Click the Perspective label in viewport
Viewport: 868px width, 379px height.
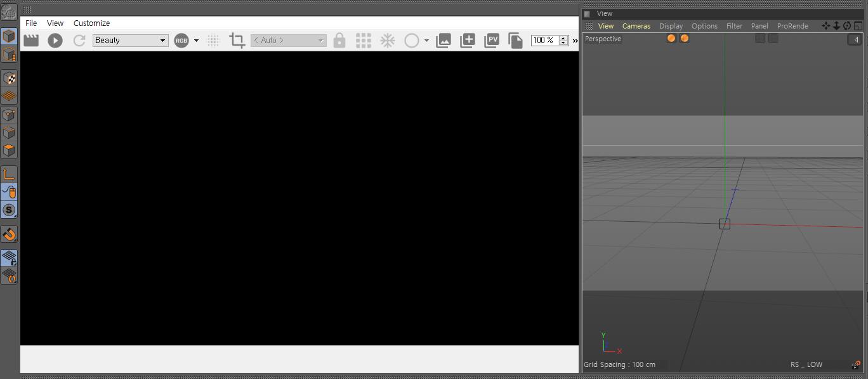point(603,39)
